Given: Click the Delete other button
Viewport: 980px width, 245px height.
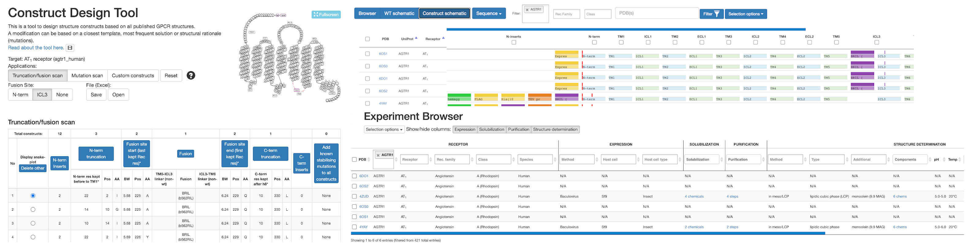Looking at the screenshot, I should click(33, 168).
